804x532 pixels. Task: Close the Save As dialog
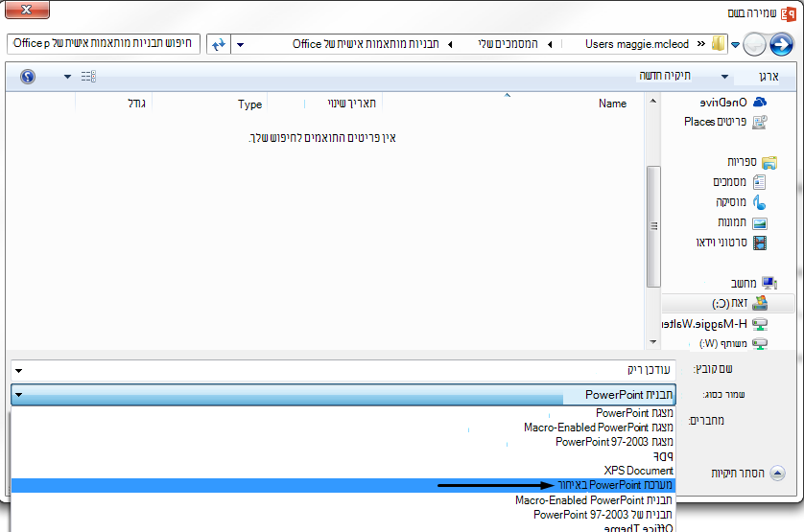tap(27, 10)
